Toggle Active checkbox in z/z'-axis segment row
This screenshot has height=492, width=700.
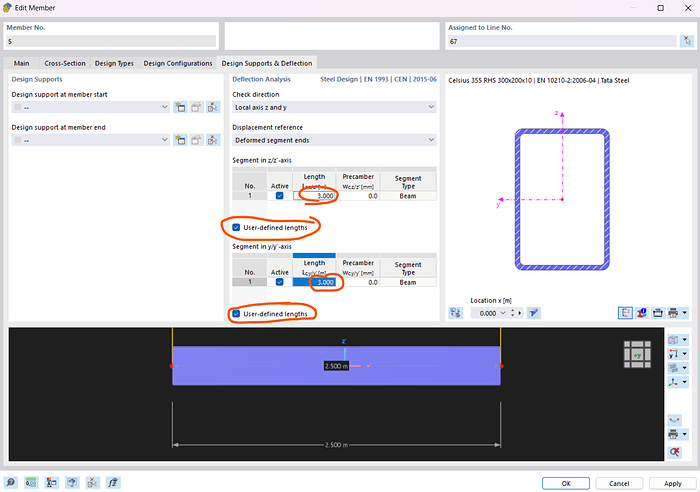279,196
